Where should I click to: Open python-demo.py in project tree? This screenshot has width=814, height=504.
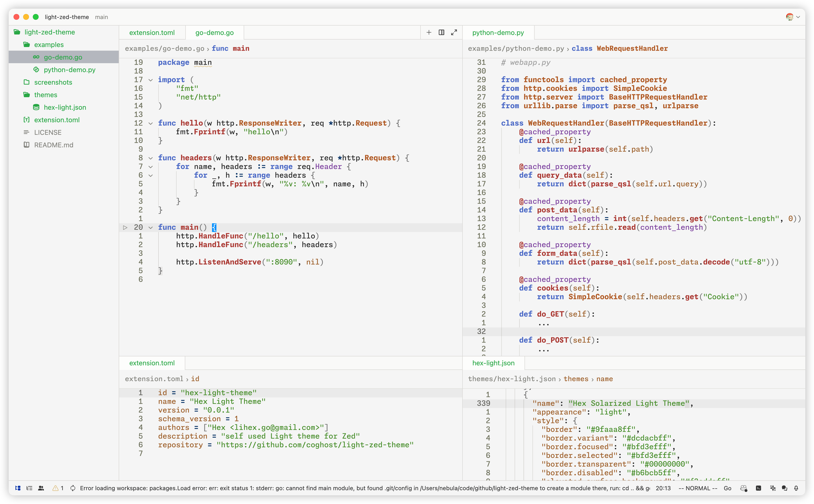[x=69, y=70]
